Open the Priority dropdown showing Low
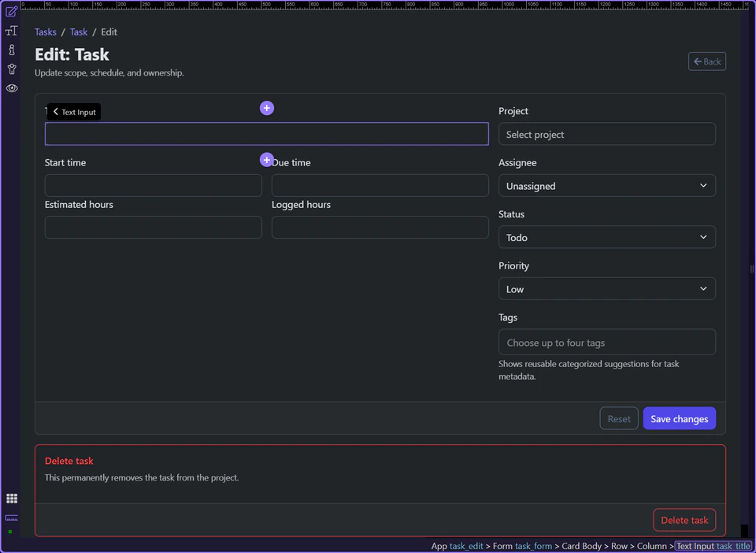756x553 pixels. click(606, 288)
